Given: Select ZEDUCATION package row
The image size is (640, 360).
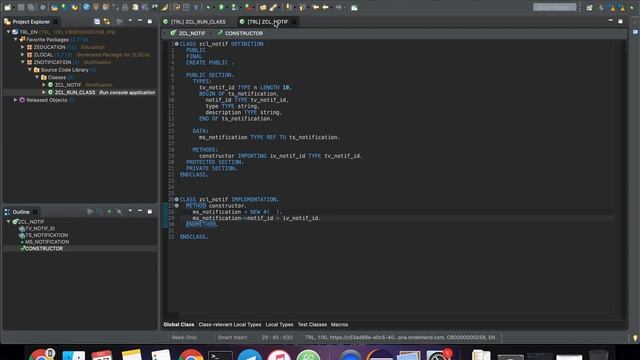Looking at the screenshot, I should [x=80, y=47].
